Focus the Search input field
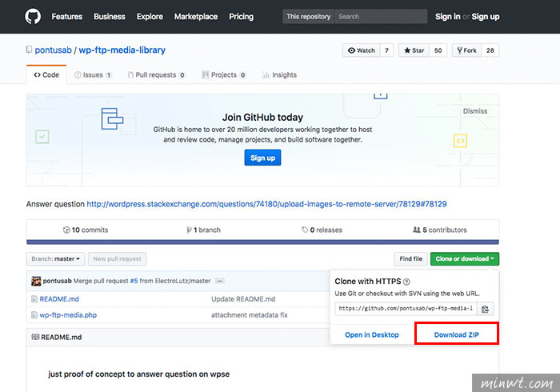 click(381, 17)
